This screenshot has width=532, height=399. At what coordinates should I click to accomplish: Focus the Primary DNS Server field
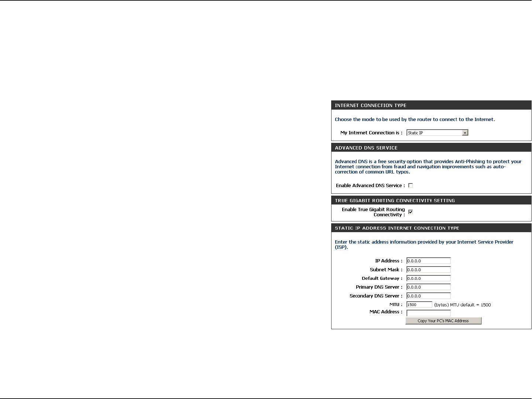[x=428, y=287]
